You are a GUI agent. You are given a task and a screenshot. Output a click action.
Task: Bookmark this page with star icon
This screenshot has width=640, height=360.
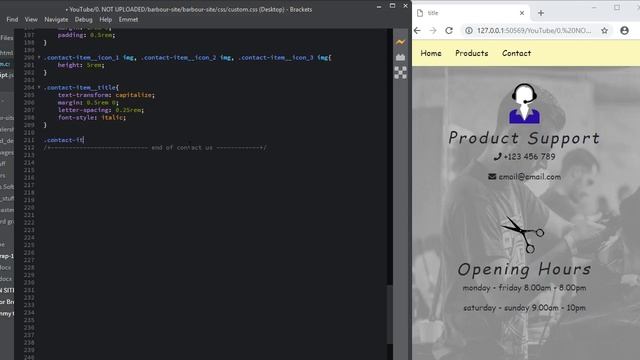point(604,31)
